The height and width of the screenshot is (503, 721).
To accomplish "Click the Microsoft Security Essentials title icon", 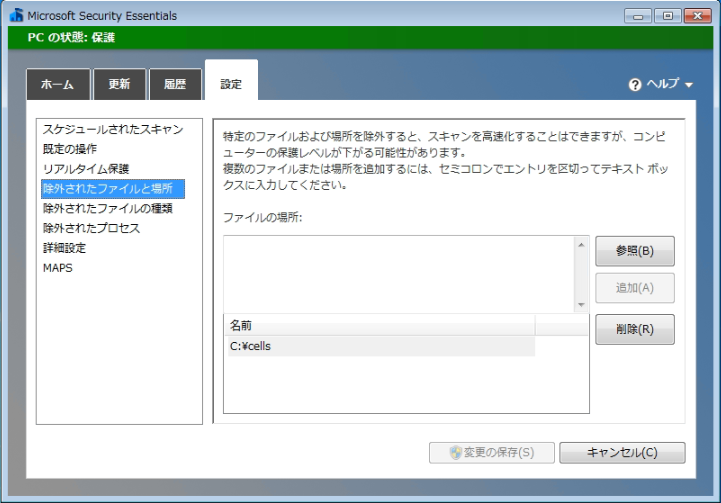I will coord(17,15).
